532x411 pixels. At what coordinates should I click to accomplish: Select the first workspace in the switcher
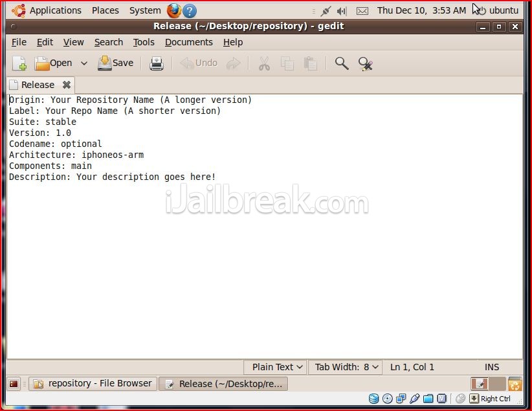tap(480, 384)
